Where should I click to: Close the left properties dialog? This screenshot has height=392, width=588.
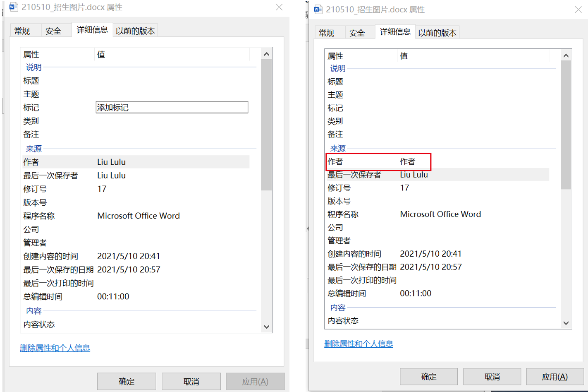pos(279,7)
